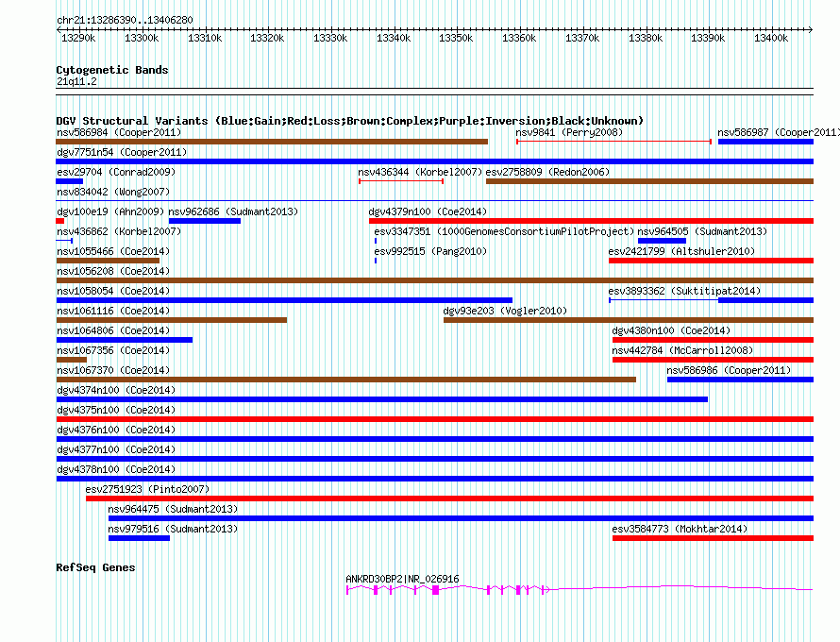Click the nsv586984 (Cooper2011) variant label
The image size is (840, 642).
[119, 132]
